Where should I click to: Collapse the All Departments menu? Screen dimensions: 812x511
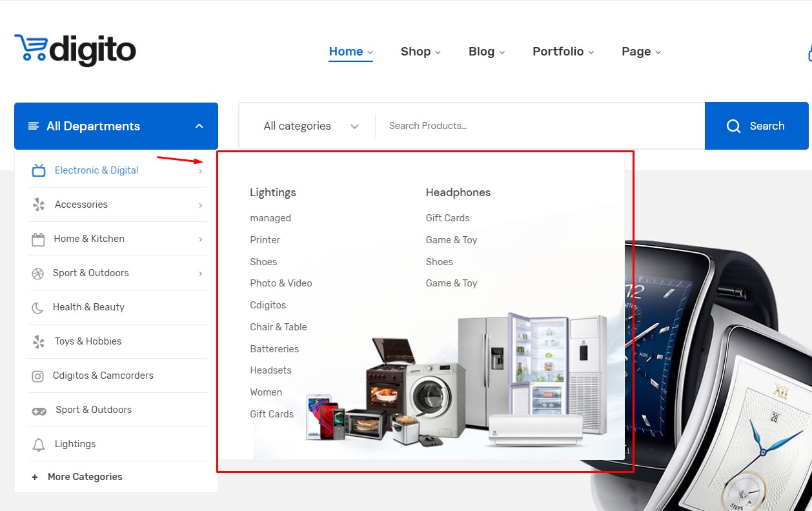pos(199,126)
